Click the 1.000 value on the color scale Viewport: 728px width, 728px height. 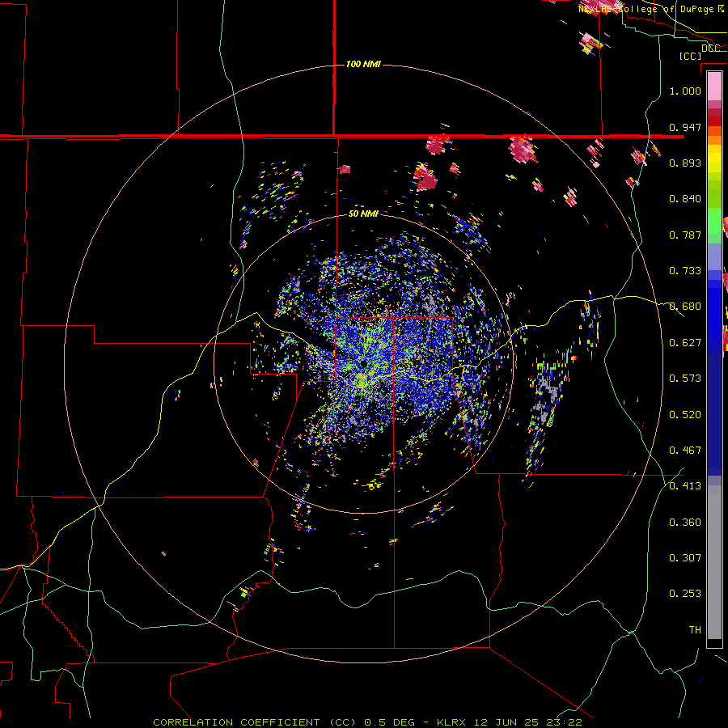pyautogui.click(x=685, y=91)
